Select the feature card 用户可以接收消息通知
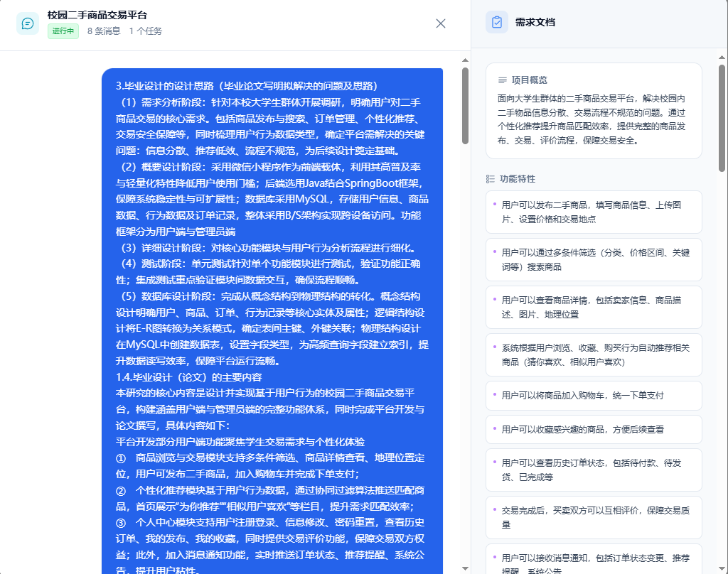 click(x=594, y=559)
